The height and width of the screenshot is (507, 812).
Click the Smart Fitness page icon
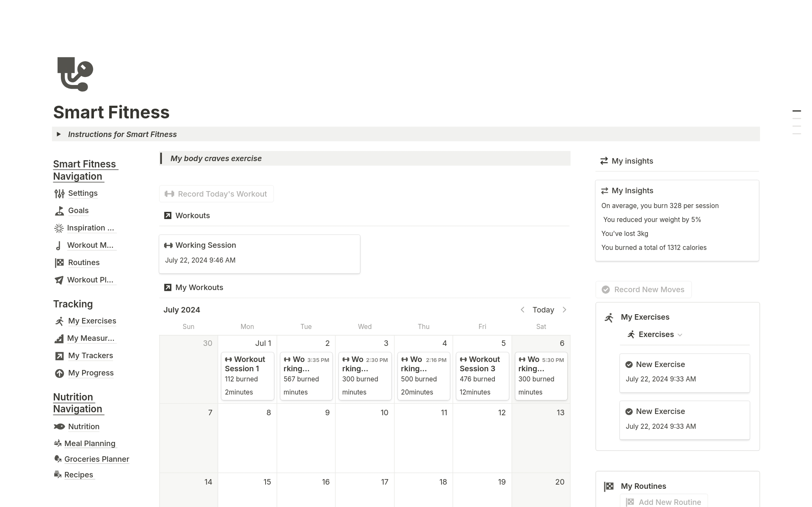75,74
